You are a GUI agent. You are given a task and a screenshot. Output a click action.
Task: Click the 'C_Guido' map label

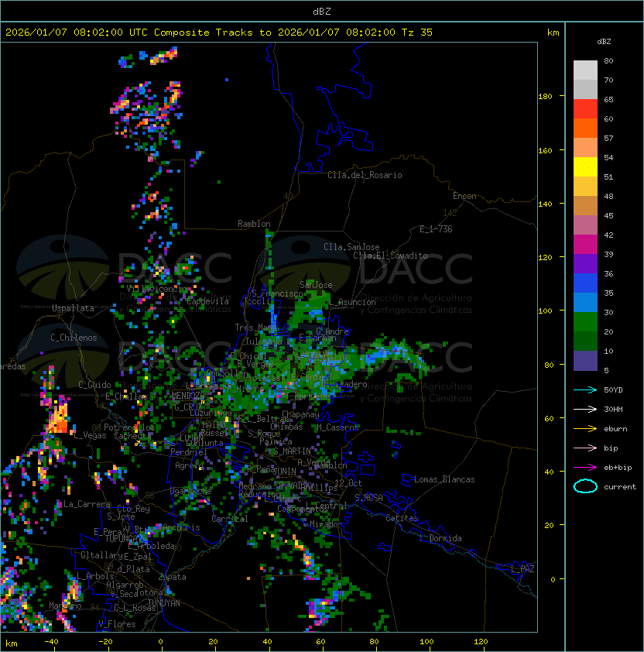(94, 385)
